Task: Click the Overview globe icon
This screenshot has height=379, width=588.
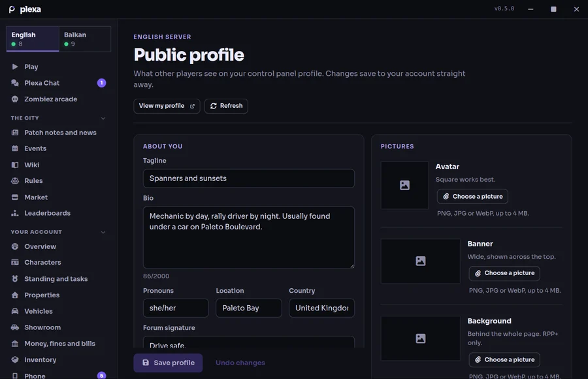Action: [x=15, y=246]
